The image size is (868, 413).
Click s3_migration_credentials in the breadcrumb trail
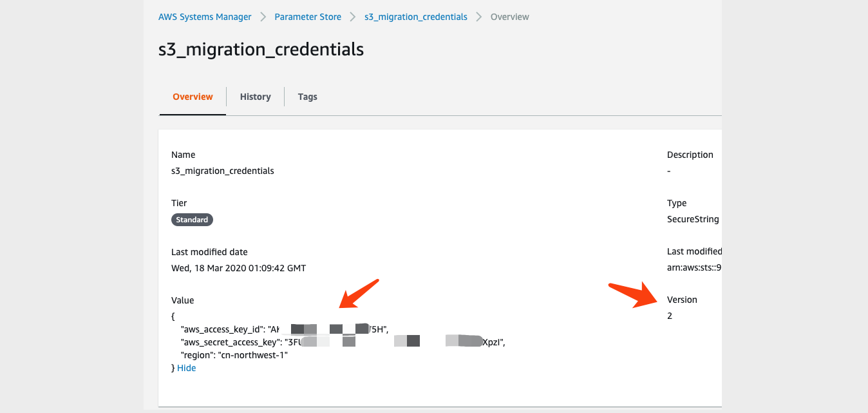415,16
